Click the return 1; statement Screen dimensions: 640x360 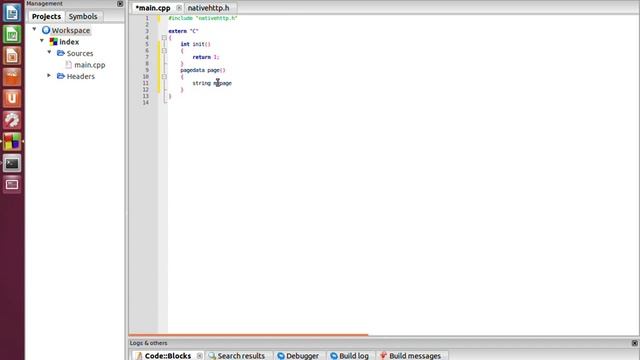(x=206, y=57)
